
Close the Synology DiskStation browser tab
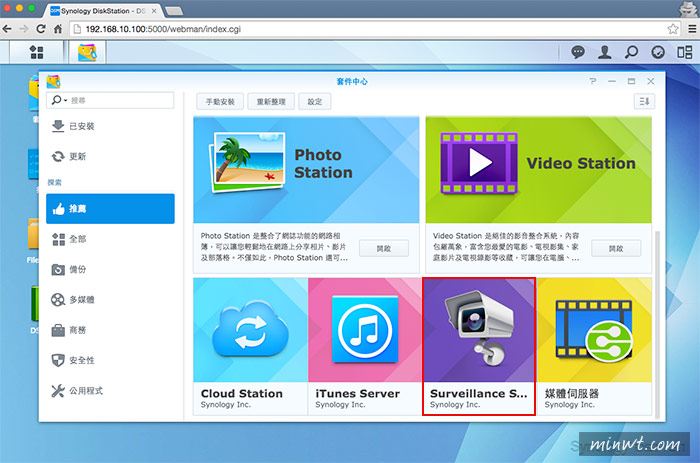click(x=154, y=11)
